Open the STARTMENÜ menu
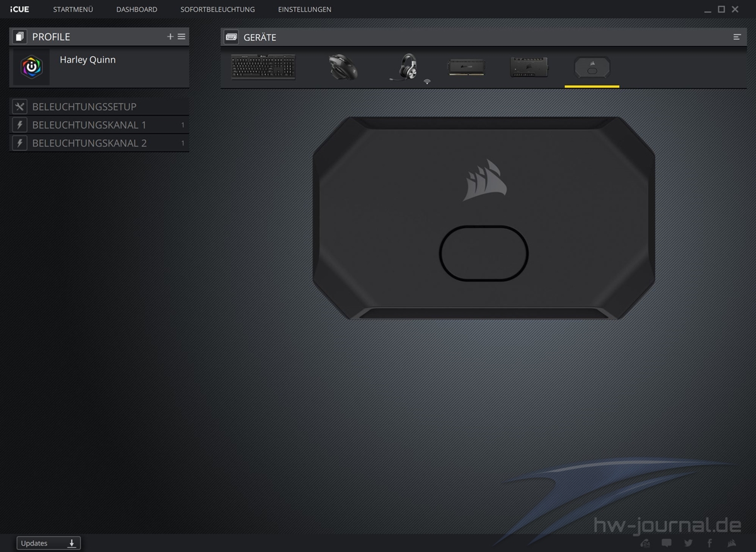The image size is (756, 552). (73, 9)
